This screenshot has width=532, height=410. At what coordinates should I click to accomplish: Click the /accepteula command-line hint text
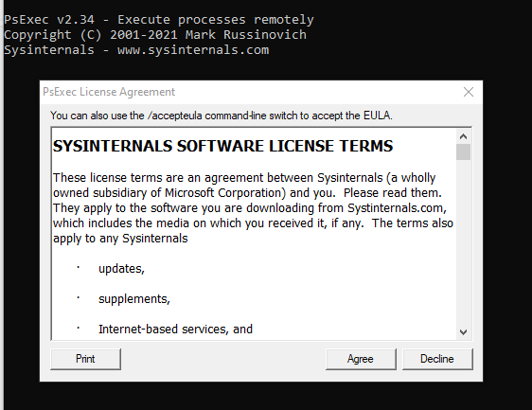[222, 116]
